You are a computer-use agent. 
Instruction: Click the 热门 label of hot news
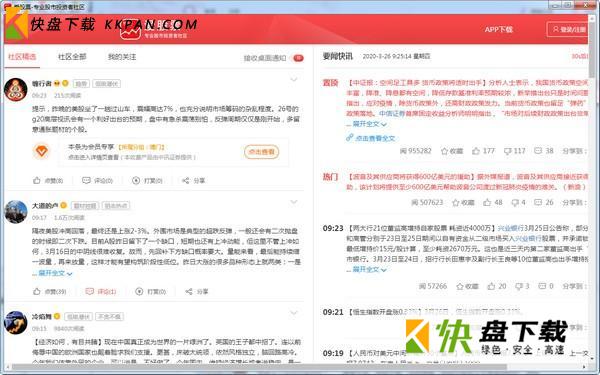coord(331,176)
